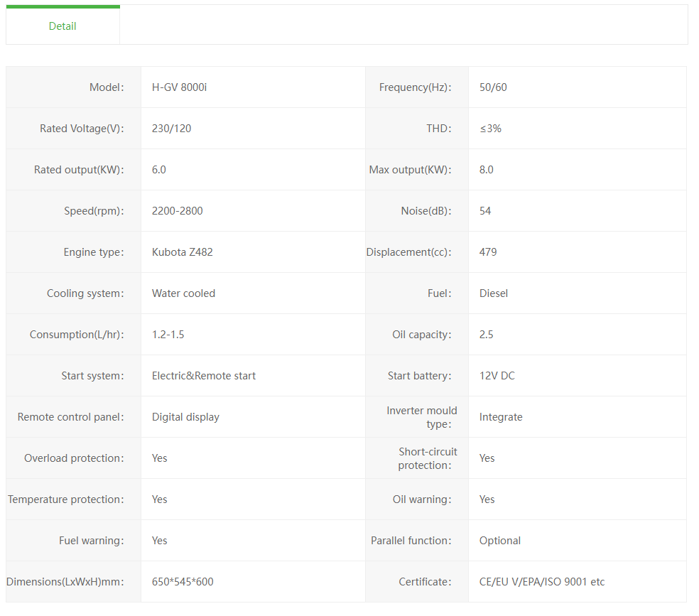This screenshot has width=699, height=616.
Task: Click the Consumption 1.2-1.5 value
Action: pos(168,335)
